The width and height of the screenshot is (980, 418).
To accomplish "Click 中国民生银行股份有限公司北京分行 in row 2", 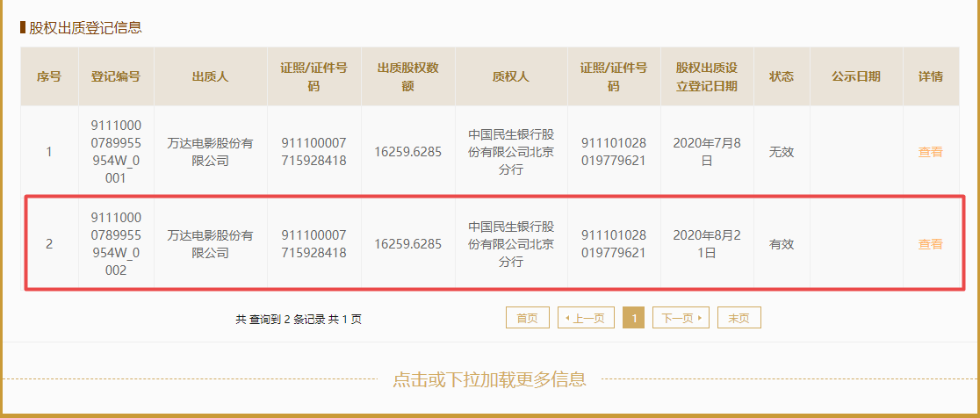I will tap(510, 244).
